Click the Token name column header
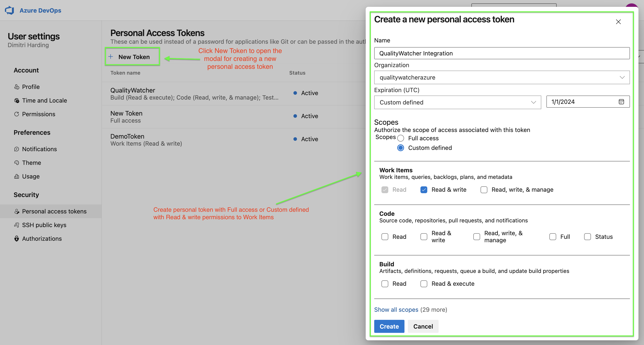The height and width of the screenshot is (345, 644). 125,73
